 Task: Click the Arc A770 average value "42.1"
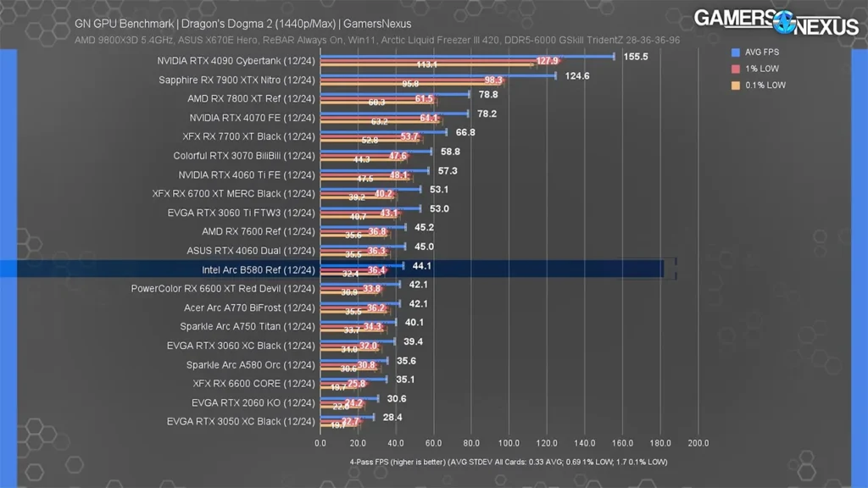419,304
